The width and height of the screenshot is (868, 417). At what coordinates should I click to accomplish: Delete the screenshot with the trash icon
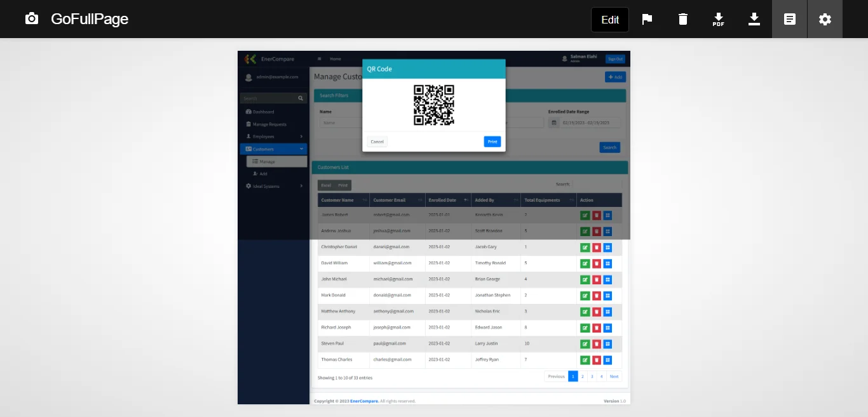682,19
